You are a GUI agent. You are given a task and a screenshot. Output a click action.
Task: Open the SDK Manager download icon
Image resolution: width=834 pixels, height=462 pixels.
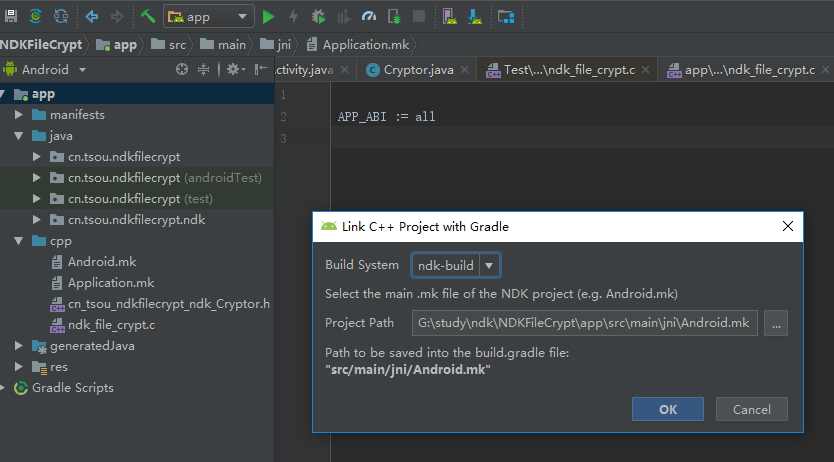pos(475,17)
